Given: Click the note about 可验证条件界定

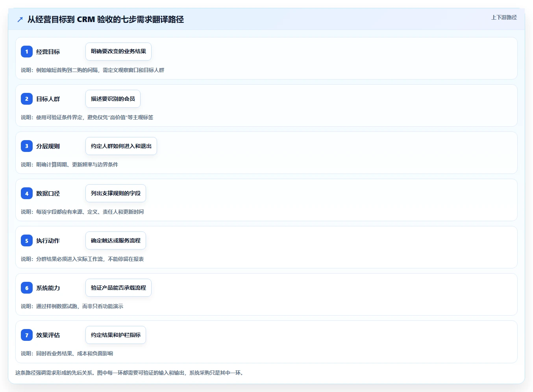Looking at the screenshot, I should (87, 117).
